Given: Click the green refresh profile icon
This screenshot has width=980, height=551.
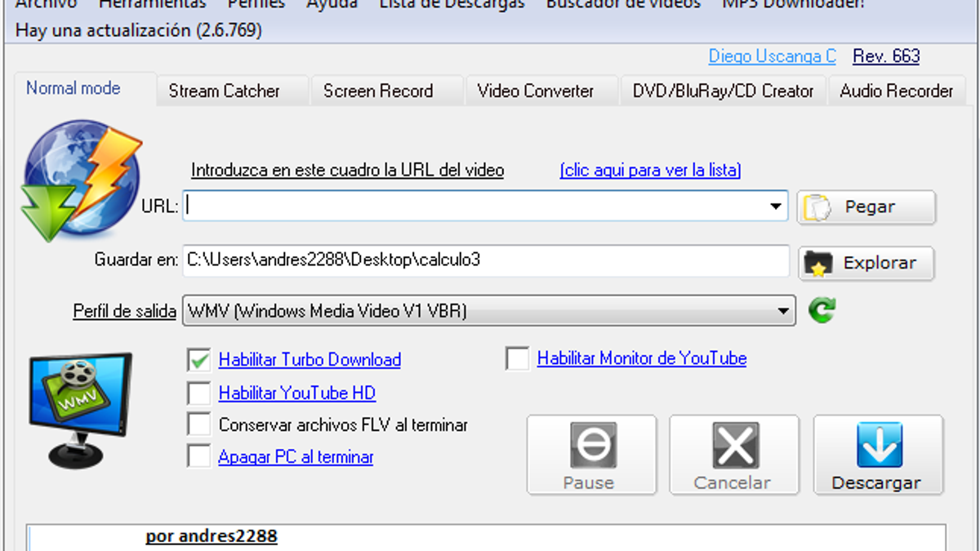Looking at the screenshot, I should (x=822, y=310).
